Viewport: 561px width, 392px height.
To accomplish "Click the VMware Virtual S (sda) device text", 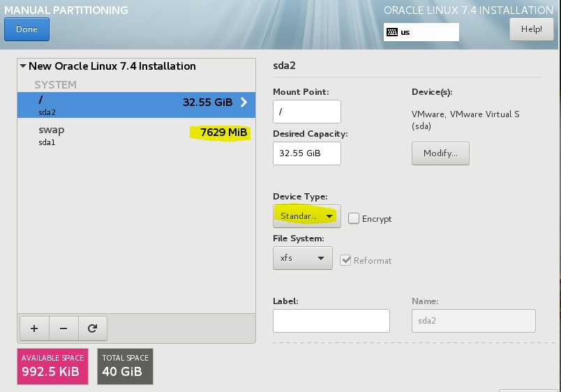I will [x=465, y=120].
